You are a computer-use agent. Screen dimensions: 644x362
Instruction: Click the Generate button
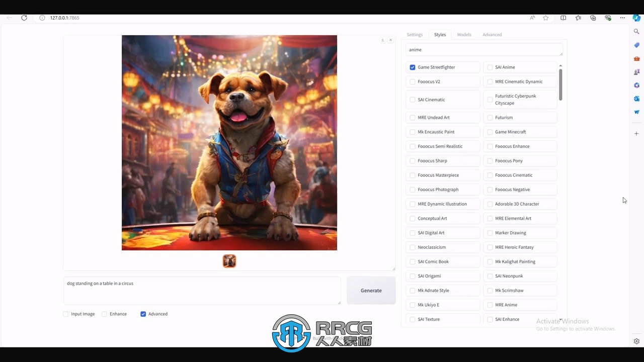point(371,291)
